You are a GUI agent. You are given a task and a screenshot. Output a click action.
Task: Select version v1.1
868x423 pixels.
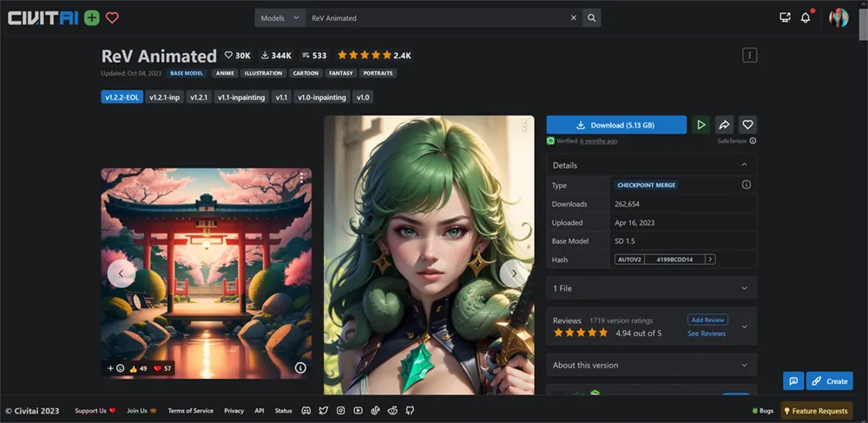click(x=281, y=97)
